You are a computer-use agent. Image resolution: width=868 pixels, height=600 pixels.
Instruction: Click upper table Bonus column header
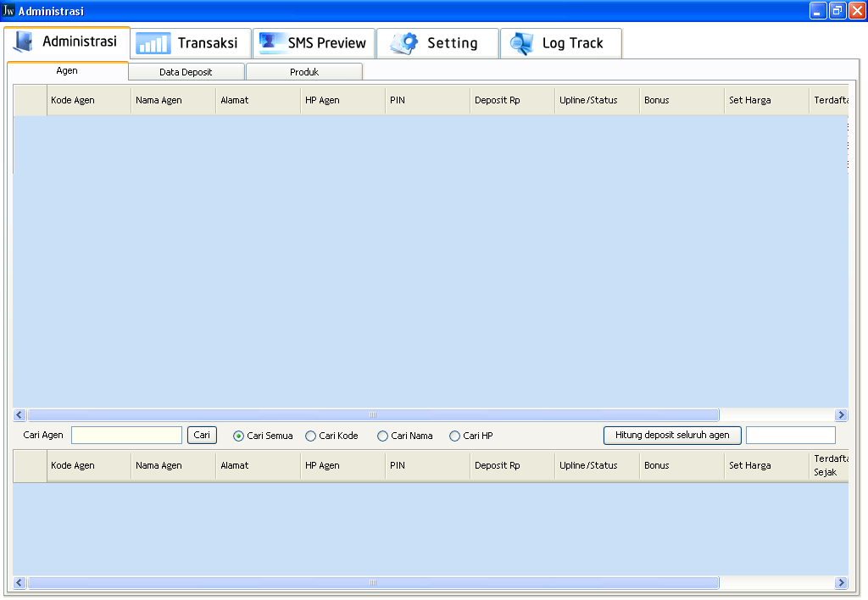pyautogui.click(x=682, y=100)
